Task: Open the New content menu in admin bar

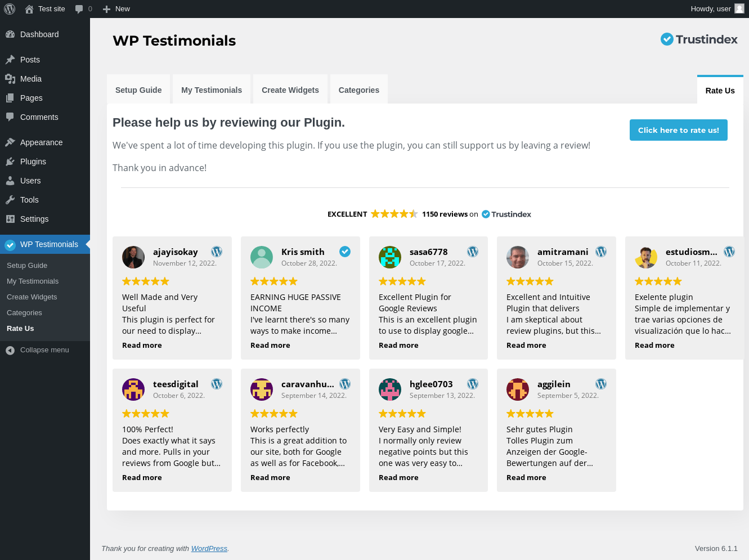Action: click(x=116, y=9)
